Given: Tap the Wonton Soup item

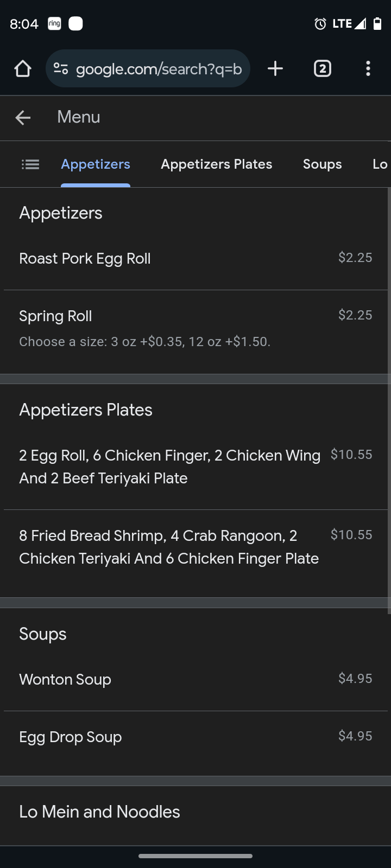Looking at the screenshot, I should pos(65,680).
